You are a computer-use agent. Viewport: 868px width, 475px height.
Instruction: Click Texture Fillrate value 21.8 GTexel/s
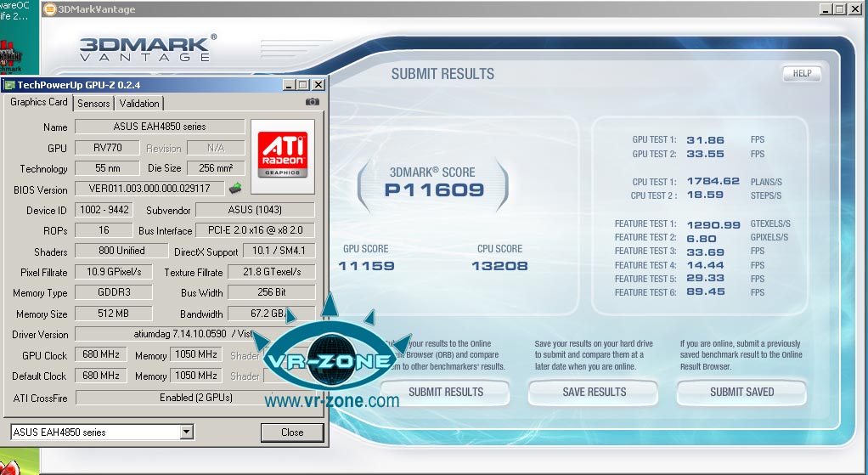pyautogui.click(x=271, y=272)
